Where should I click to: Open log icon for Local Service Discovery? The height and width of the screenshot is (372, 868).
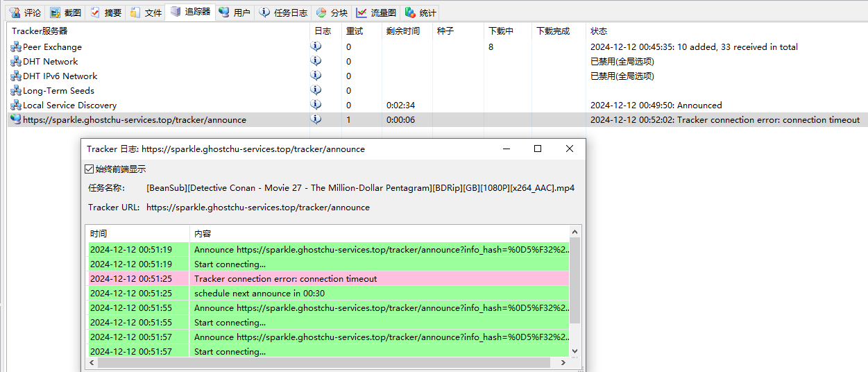pyautogui.click(x=316, y=105)
